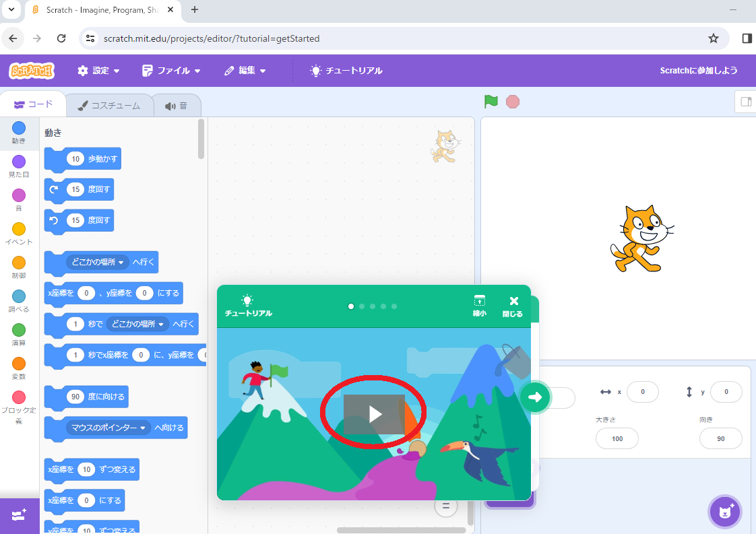This screenshot has width=756, height=534.
Task: Click the address bar URL
Action: click(x=211, y=38)
